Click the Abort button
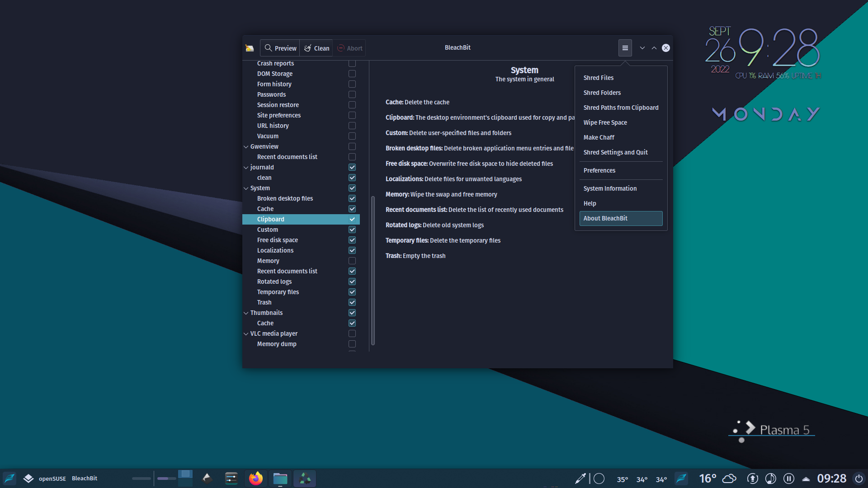 click(x=349, y=48)
